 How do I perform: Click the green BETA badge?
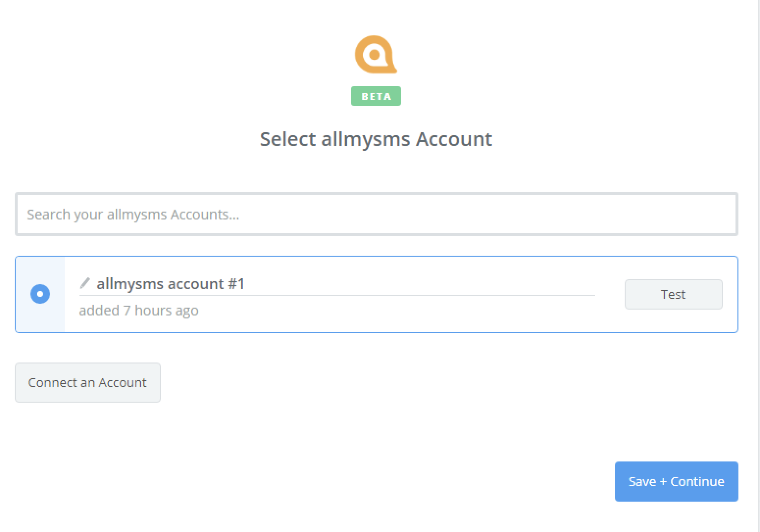pyautogui.click(x=376, y=96)
